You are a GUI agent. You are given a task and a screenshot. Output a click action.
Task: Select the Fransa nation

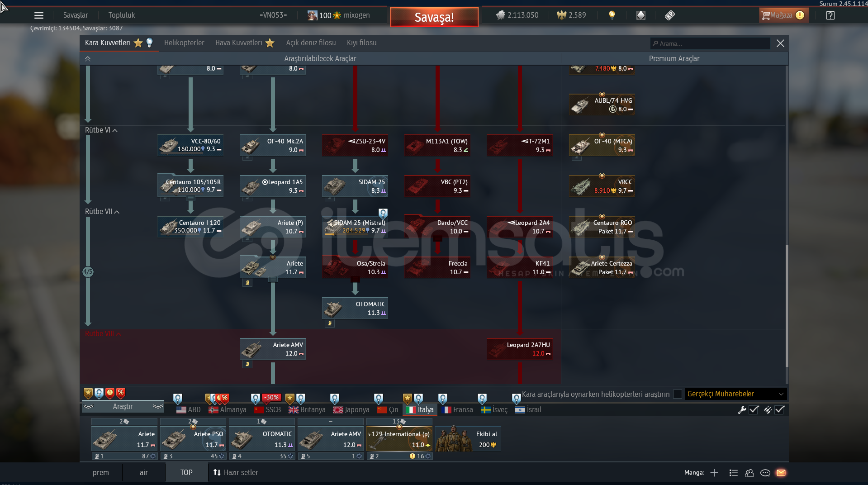(x=457, y=410)
